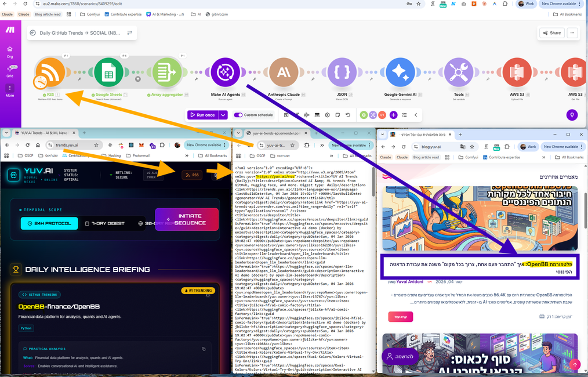
Task: Open RSS module schedule clock icon
Action: coord(40,82)
